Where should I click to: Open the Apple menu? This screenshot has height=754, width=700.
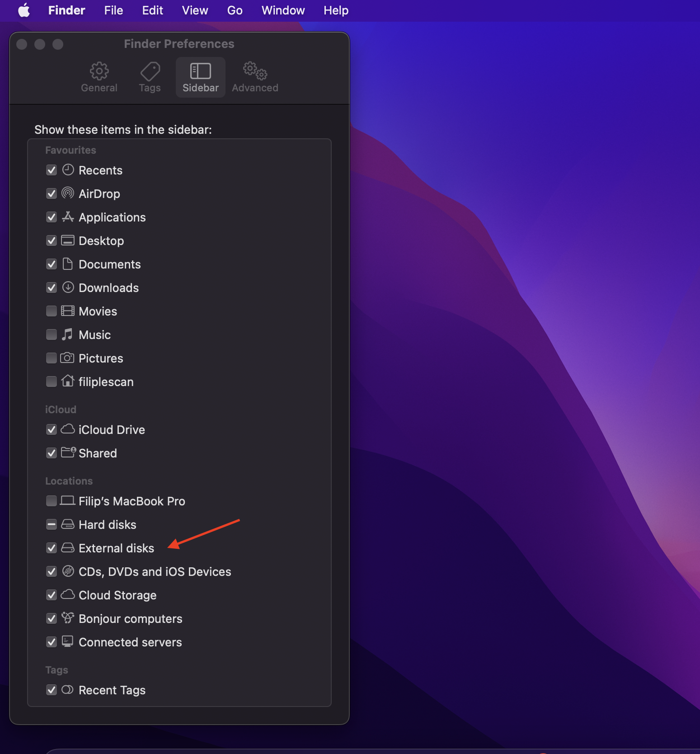24,10
